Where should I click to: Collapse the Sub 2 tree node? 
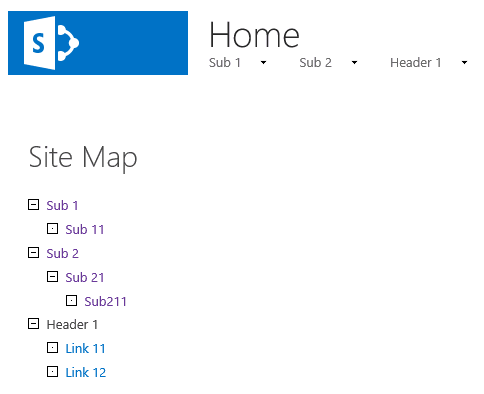[x=33, y=253]
